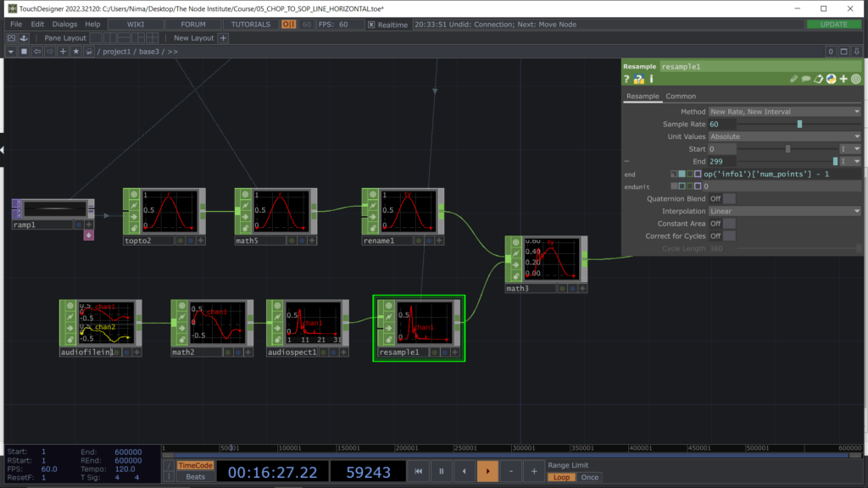Select the four-pane grid layout icon
Viewport: 868px width, 488px height.
[153, 37]
